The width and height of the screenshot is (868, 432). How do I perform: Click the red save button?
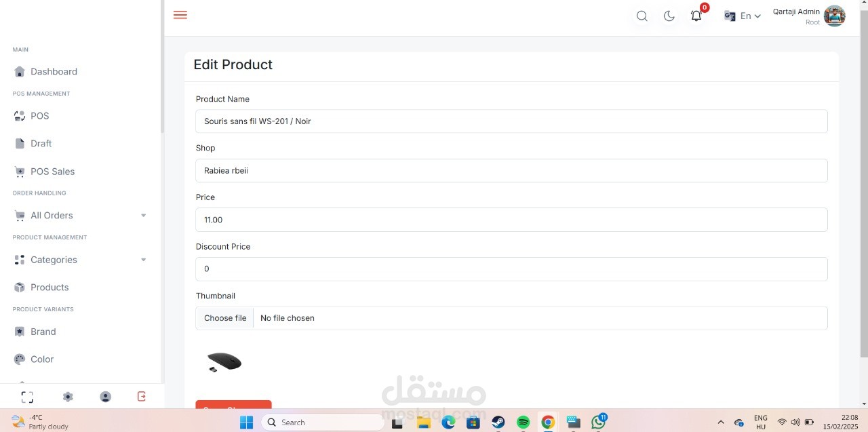click(x=233, y=404)
